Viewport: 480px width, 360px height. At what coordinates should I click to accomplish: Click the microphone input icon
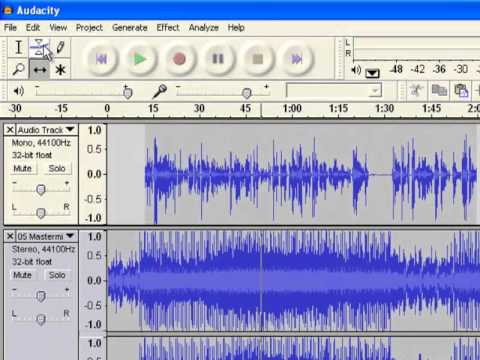159,91
